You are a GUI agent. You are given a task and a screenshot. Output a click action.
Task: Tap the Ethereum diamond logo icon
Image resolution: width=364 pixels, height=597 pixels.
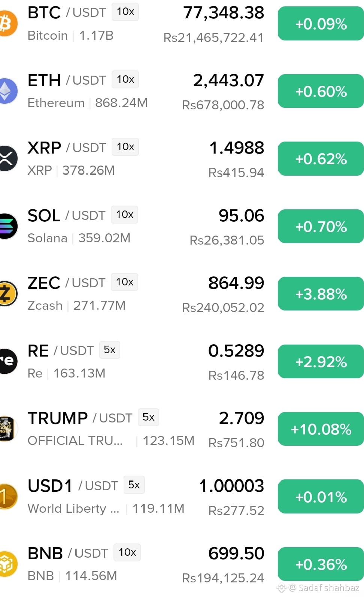pos(8,91)
